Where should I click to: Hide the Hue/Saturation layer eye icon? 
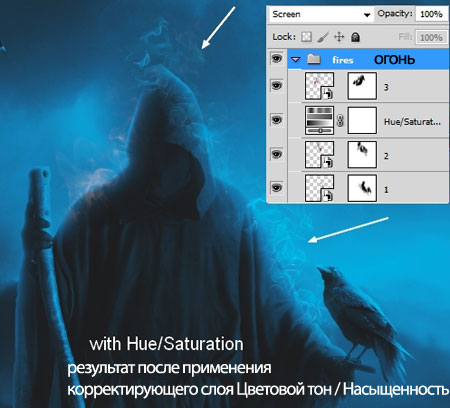coord(276,120)
